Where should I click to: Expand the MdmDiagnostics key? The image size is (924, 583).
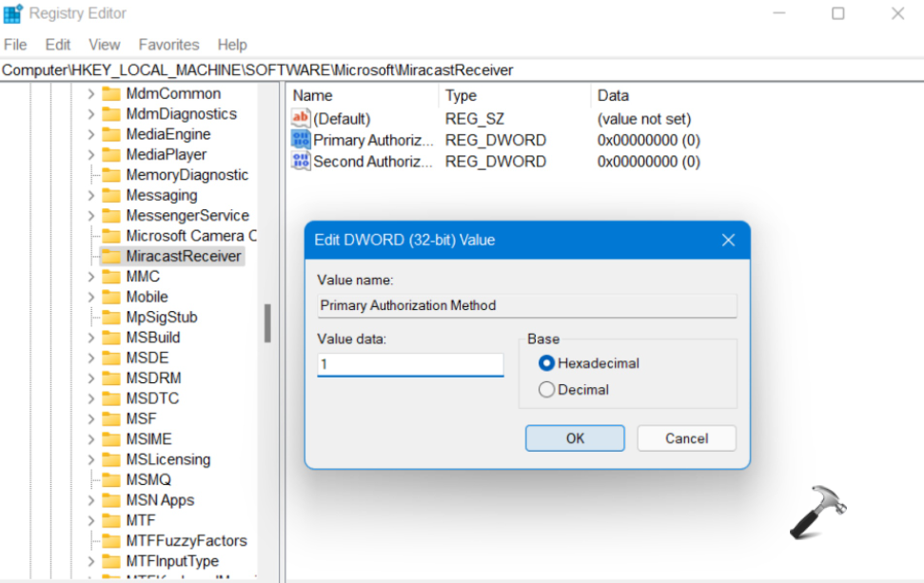tap(90, 114)
